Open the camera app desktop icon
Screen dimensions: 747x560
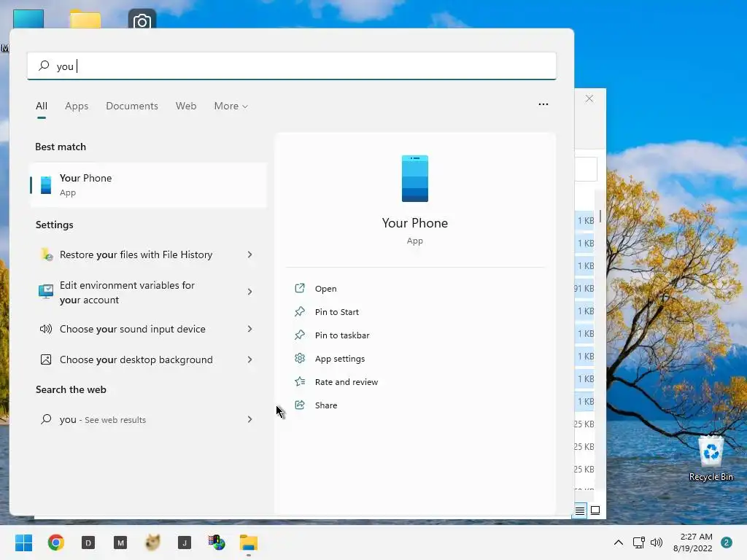(142, 19)
